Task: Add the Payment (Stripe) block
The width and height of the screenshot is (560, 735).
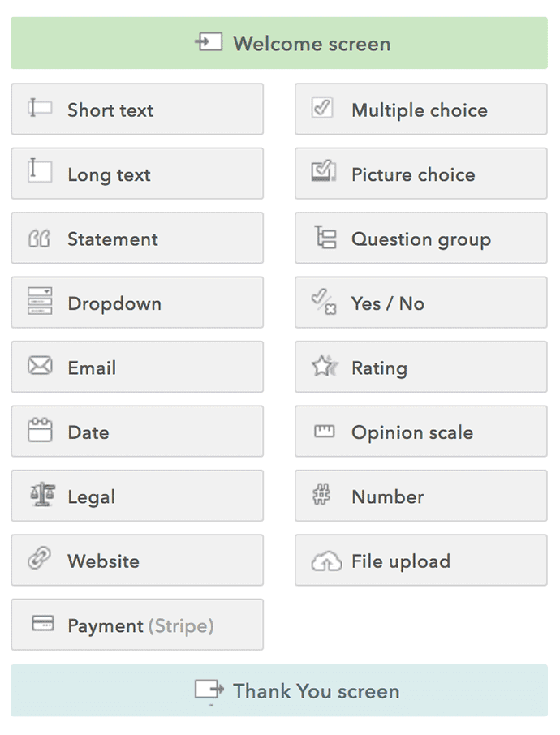Action: 137,625
